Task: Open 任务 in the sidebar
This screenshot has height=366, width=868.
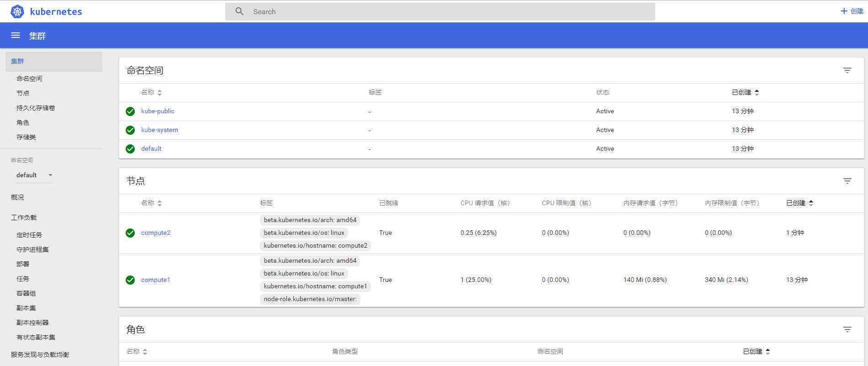Action: [23, 279]
